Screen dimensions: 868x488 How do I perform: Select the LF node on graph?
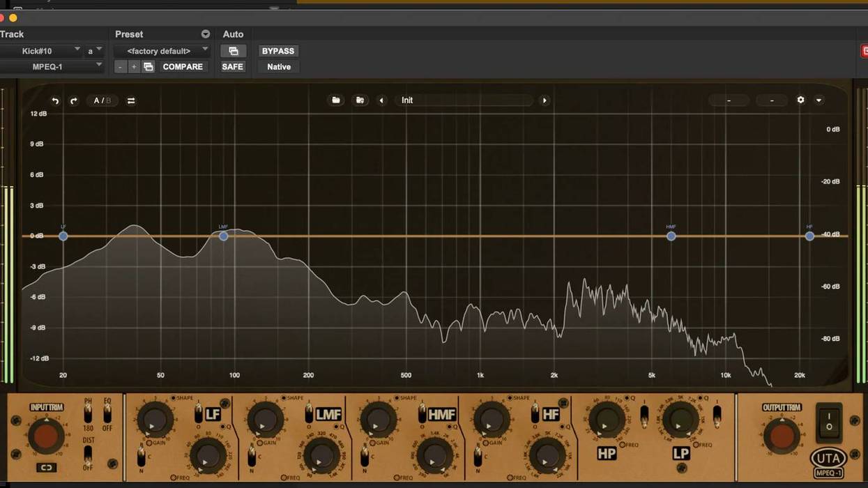coord(63,236)
